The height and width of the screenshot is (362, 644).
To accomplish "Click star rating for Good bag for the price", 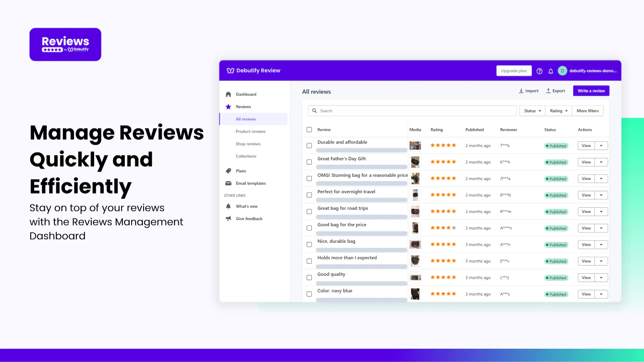I will [443, 228].
